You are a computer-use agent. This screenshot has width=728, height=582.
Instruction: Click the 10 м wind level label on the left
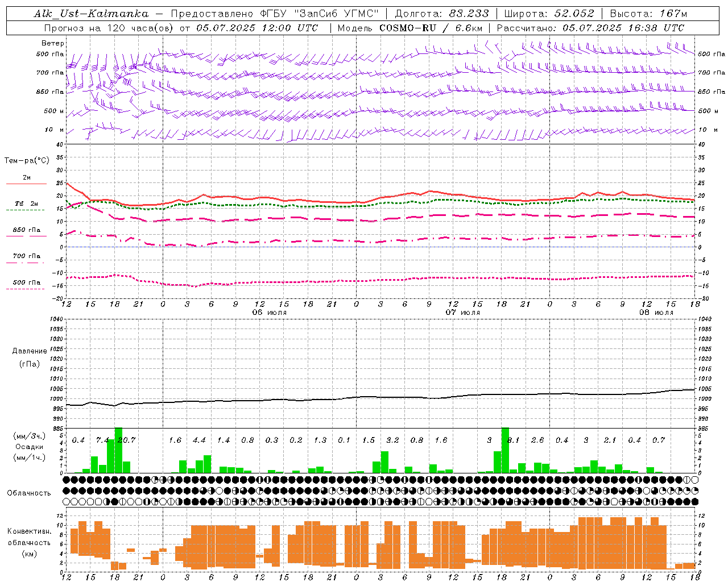click(x=55, y=130)
